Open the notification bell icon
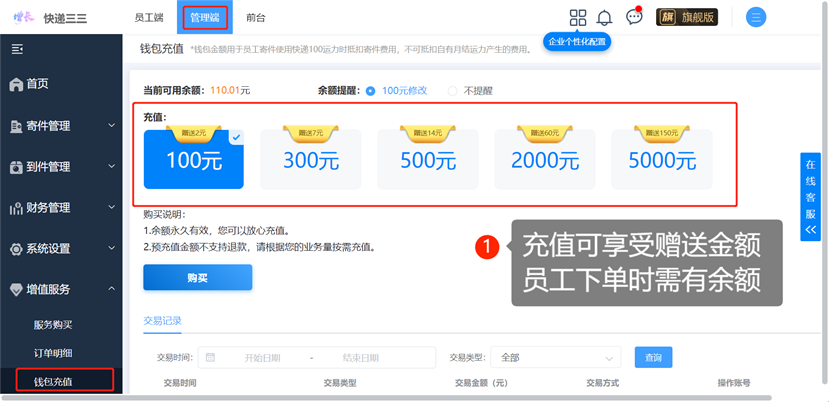Image resolution: width=829 pixels, height=402 pixels. pos(604,17)
